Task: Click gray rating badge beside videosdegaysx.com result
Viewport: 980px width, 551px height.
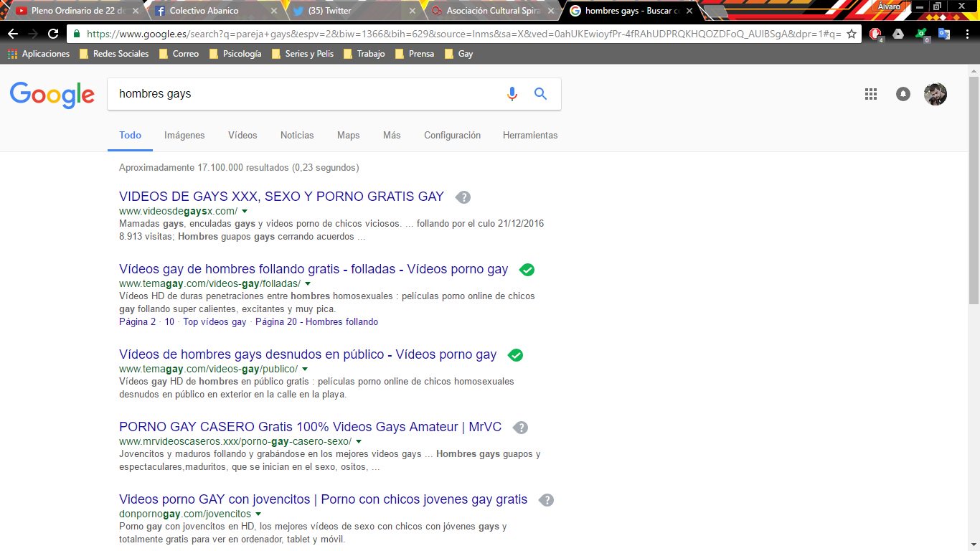Action: click(x=463, y=197)
